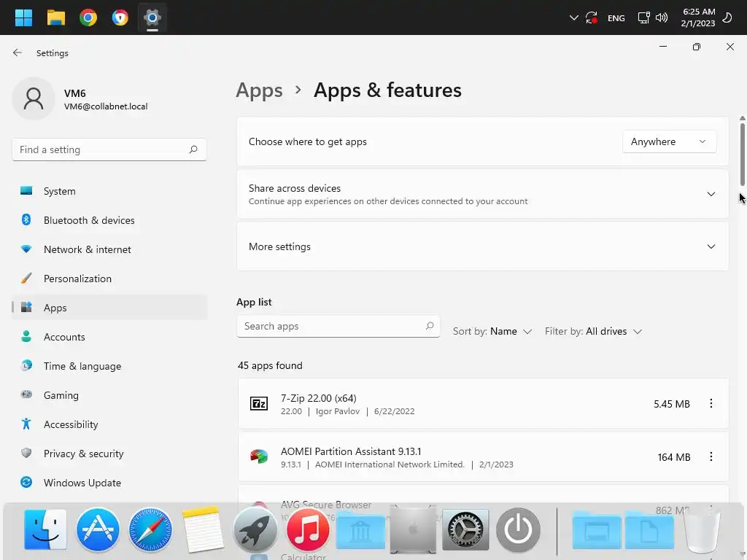Open the clock showing 6:25 AM
This screenshot has width=747, height=560.
[x=698, y=17]
